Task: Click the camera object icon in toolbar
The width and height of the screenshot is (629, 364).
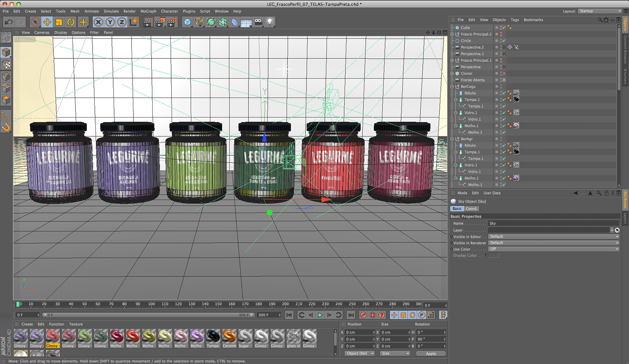Action: (x=258, y=22)
